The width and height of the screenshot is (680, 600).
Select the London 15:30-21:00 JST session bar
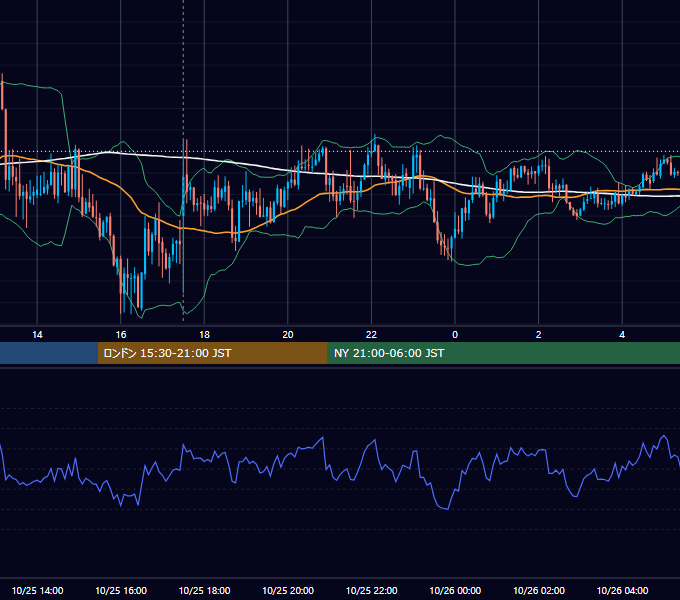[x=212, y=353]
